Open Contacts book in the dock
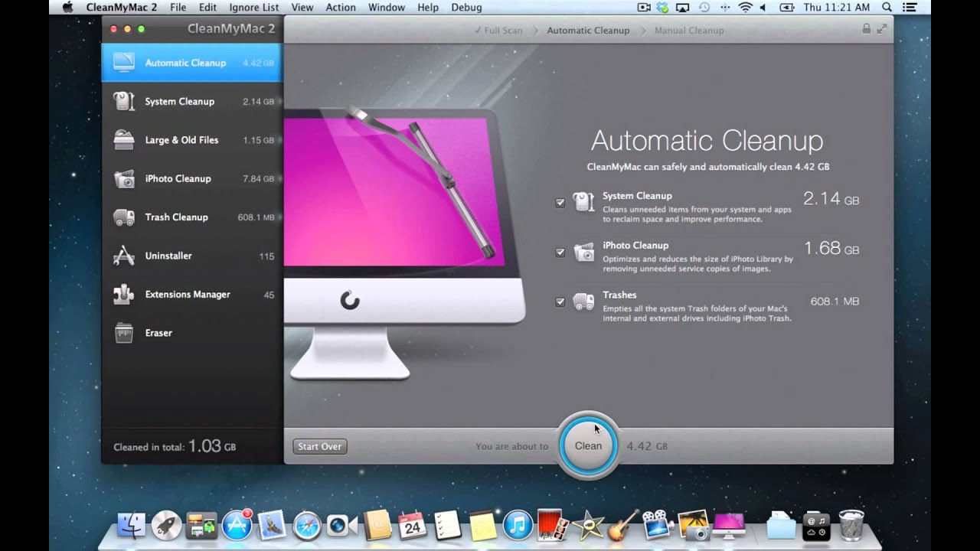980x551 pixels. coord(377,525)
